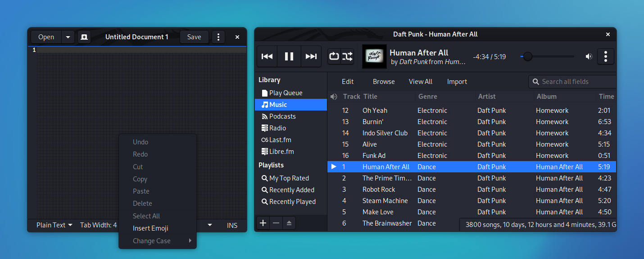Select the song Robot Rock
The width and height of the screenshot is (644, 259).
(472, 190)
